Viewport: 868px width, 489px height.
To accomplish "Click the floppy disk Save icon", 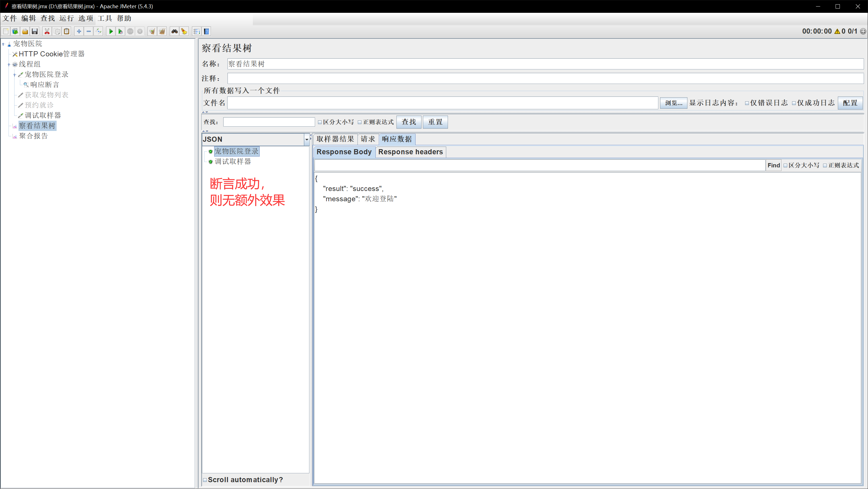I will [35, 31].
